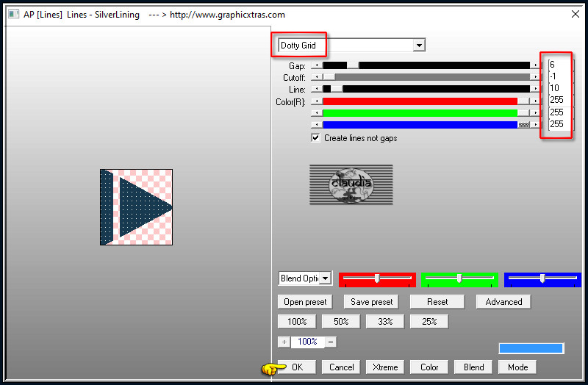
Task: Click the Gap slider right arrow
Action: (535, 65)
